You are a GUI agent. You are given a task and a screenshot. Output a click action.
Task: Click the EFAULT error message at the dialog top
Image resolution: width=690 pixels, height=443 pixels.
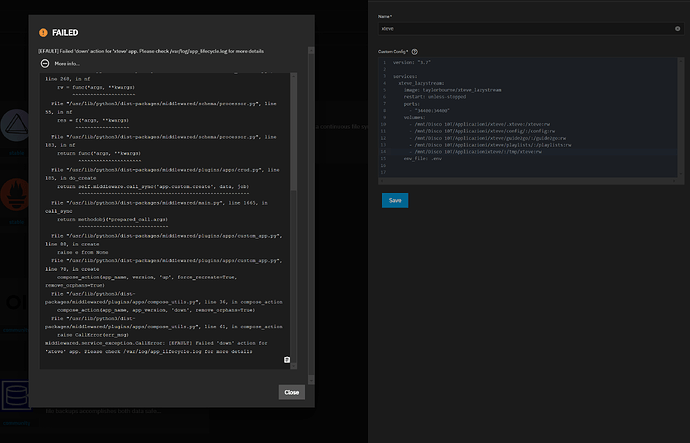[x=151, y=51]
